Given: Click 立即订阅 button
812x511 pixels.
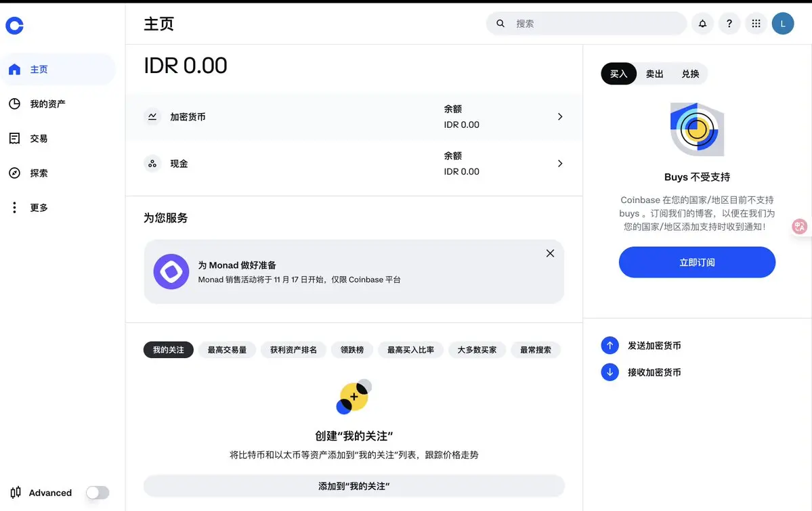Looking at the screenshot, I should click(x=697, y=263).
